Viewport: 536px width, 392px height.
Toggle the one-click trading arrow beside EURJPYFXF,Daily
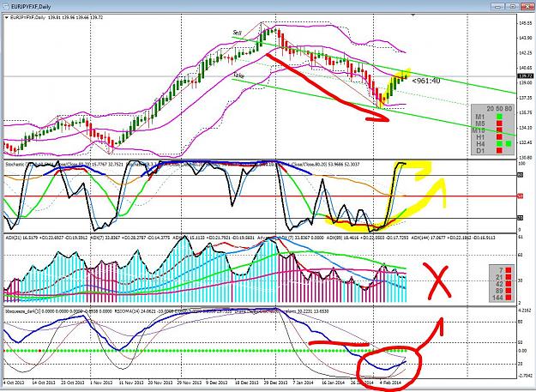click(x=7, y=17)
